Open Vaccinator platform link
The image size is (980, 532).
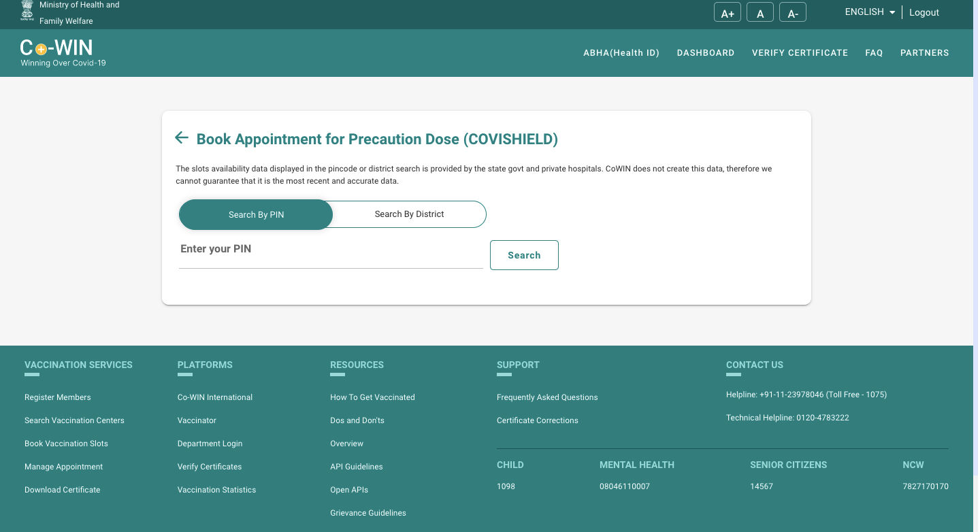point(197,420)
